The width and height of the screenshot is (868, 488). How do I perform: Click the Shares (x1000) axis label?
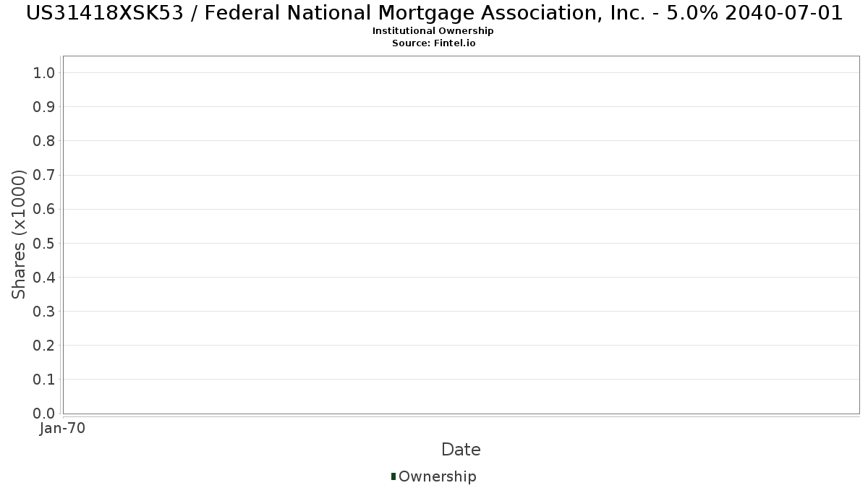point(20,234)
